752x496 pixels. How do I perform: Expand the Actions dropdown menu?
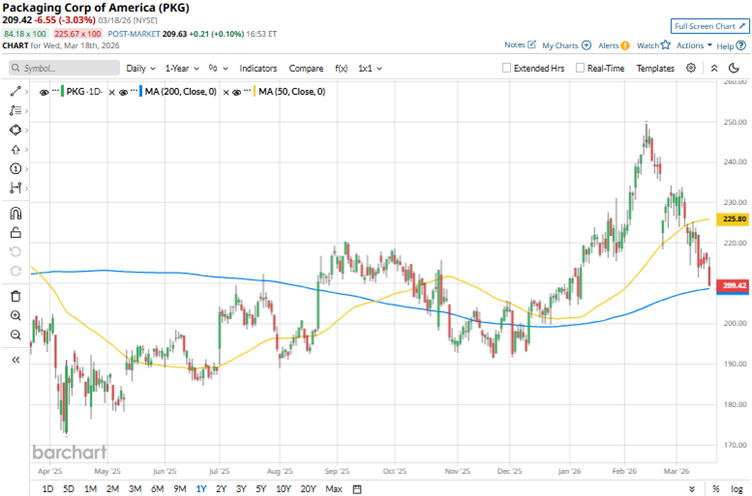coord(694,45)
